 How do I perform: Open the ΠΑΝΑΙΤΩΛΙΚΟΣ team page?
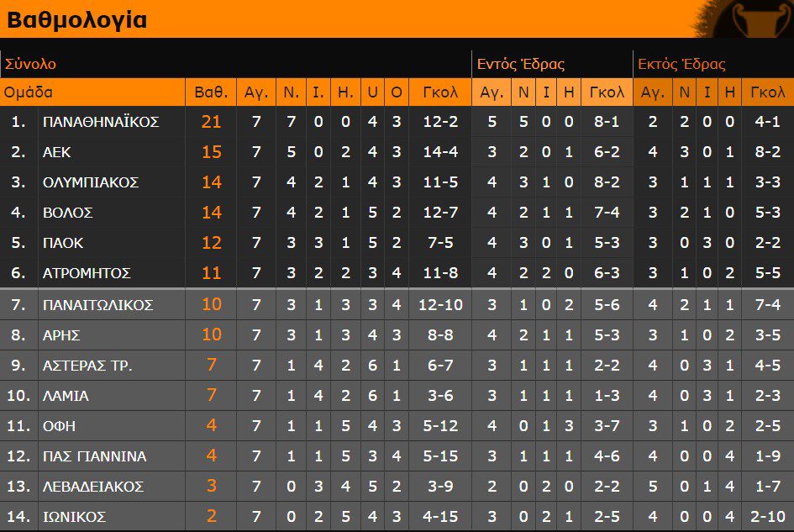(97, 304)
